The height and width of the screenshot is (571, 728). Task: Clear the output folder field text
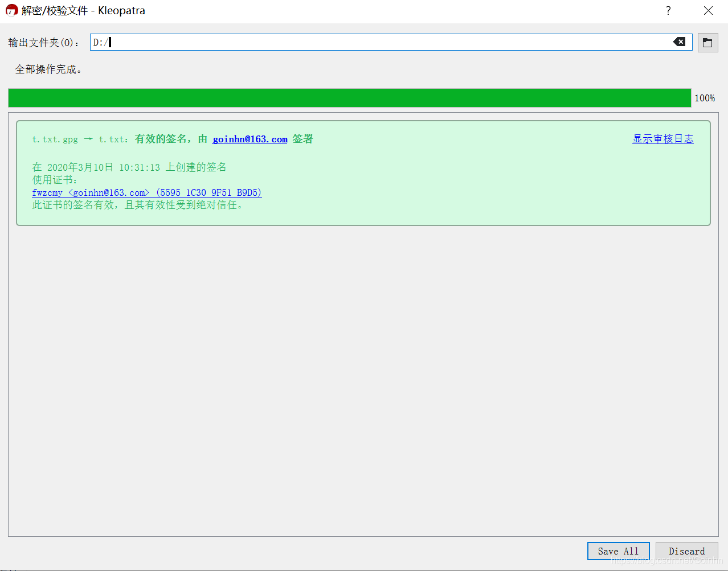pyautogui.click(x=679, y=42)
